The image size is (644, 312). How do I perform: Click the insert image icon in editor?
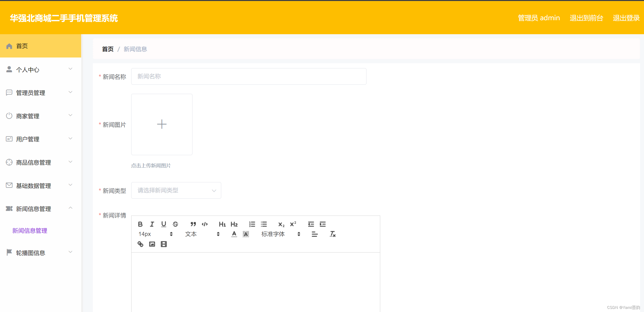152,244
